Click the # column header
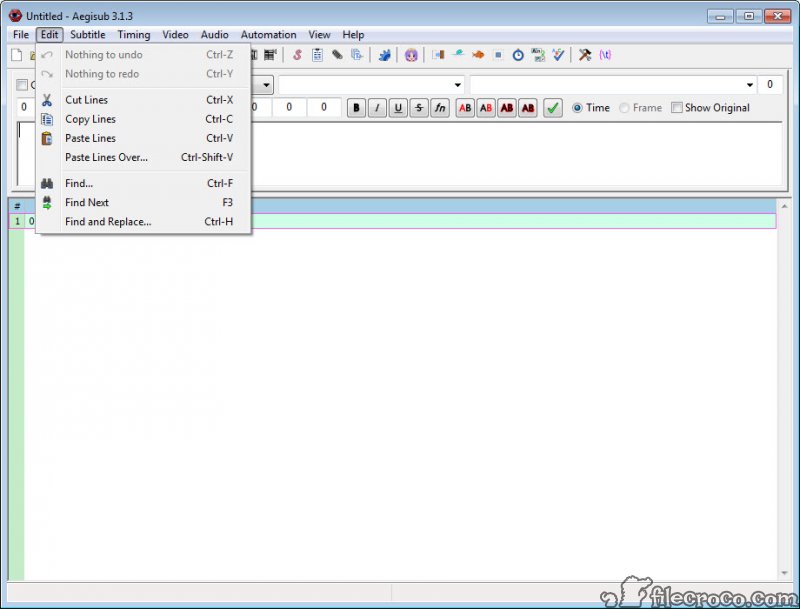 (17, 206)
